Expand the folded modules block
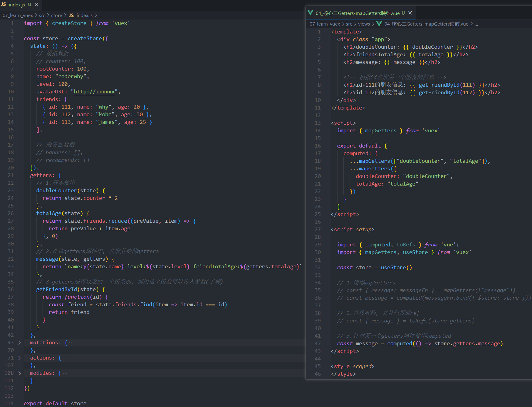The image size is (532, 407). pos(19,373)
